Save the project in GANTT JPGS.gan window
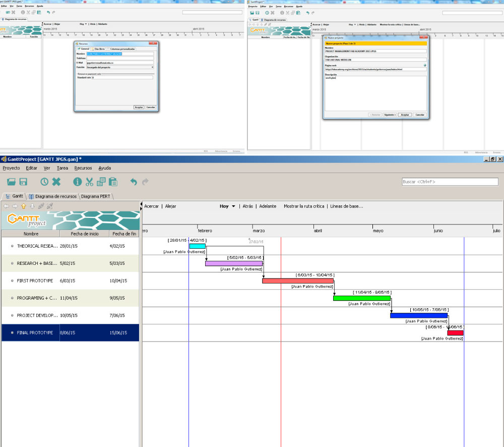This screenshot has width=504, height=447. pyautogui.click(x=23, y=182)
